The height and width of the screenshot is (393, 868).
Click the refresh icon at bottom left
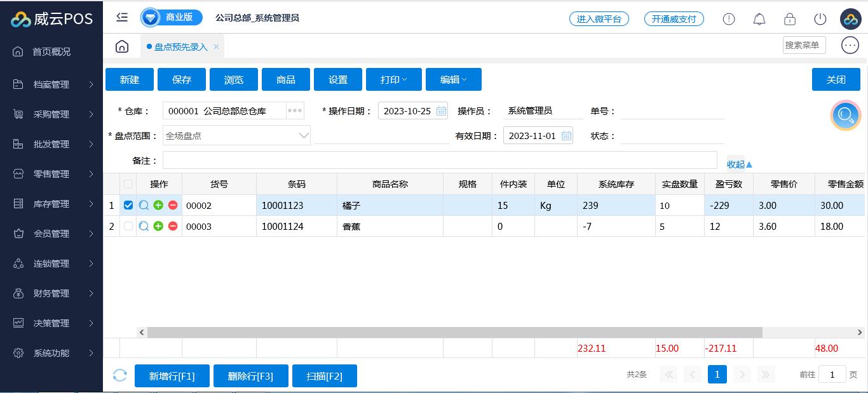coord(120,375)
